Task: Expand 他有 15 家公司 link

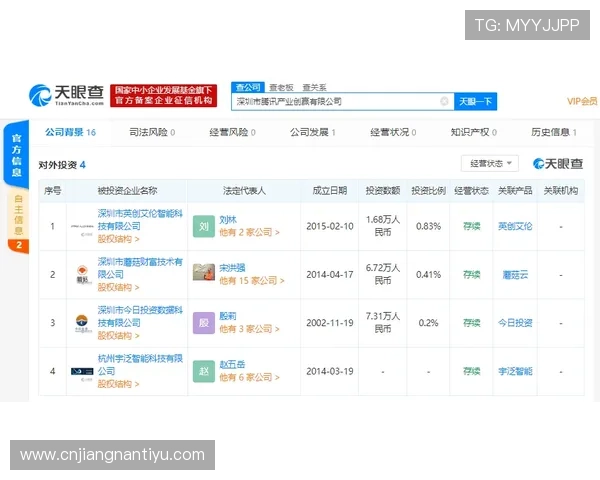Action: (x=252, y=281)
